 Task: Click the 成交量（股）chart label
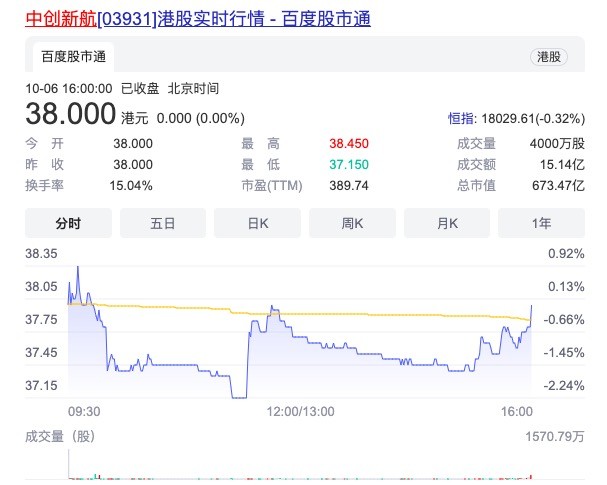[60, 437]
